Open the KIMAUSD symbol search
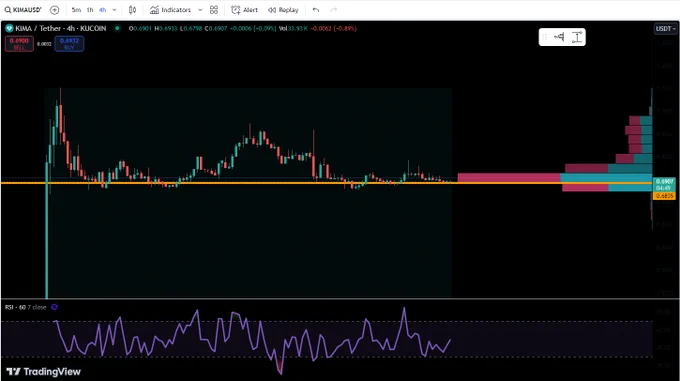 (23, 10)
